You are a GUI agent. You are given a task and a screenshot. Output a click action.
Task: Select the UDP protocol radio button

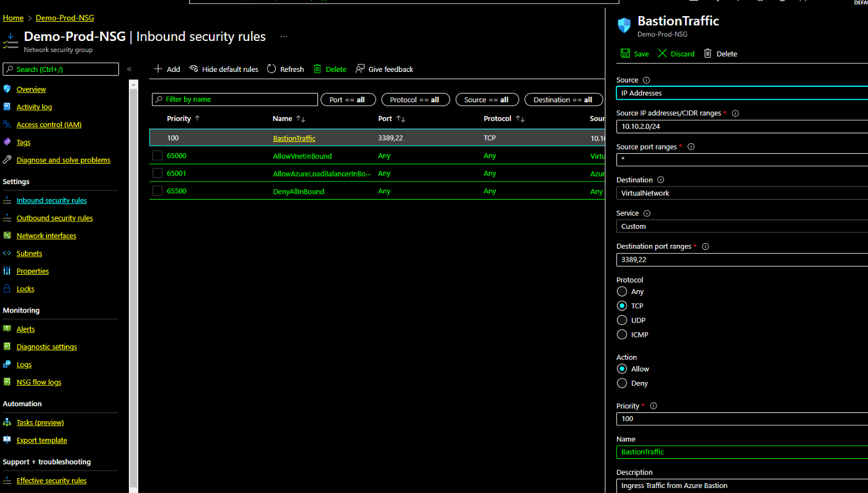coord(622,320)
